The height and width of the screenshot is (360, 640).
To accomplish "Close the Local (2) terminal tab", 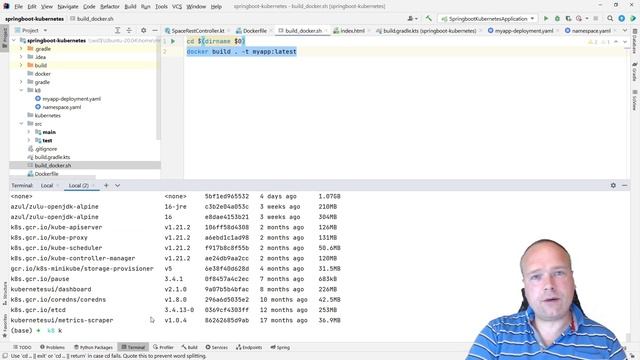I will pyautogui.click(x=93, y=185).
